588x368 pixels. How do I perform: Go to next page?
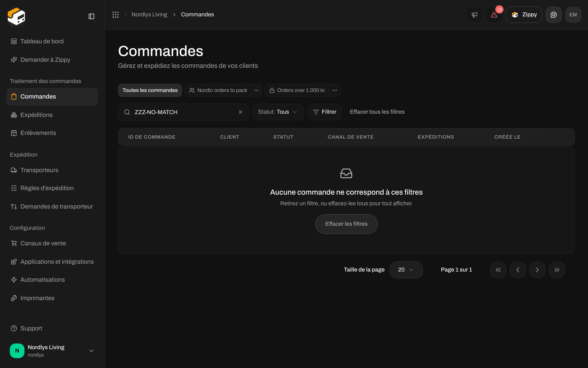pyautogui.click(x=537, y=270)
